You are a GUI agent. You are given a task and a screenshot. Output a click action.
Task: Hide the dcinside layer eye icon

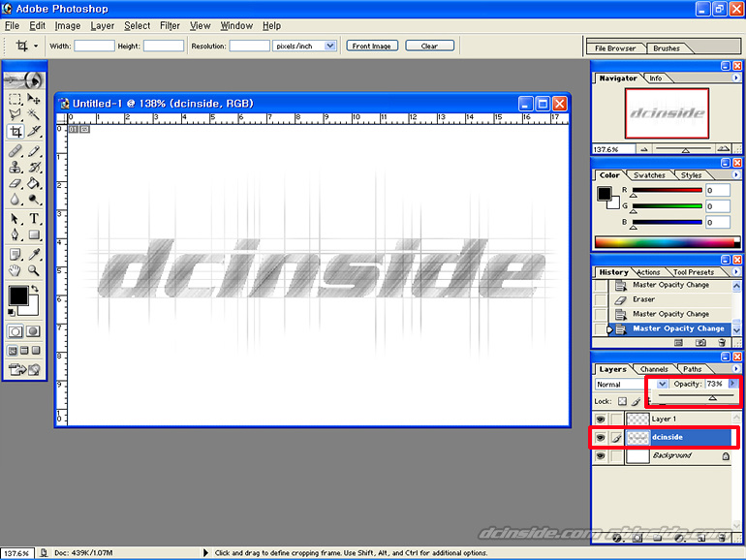tap(601, 437)
